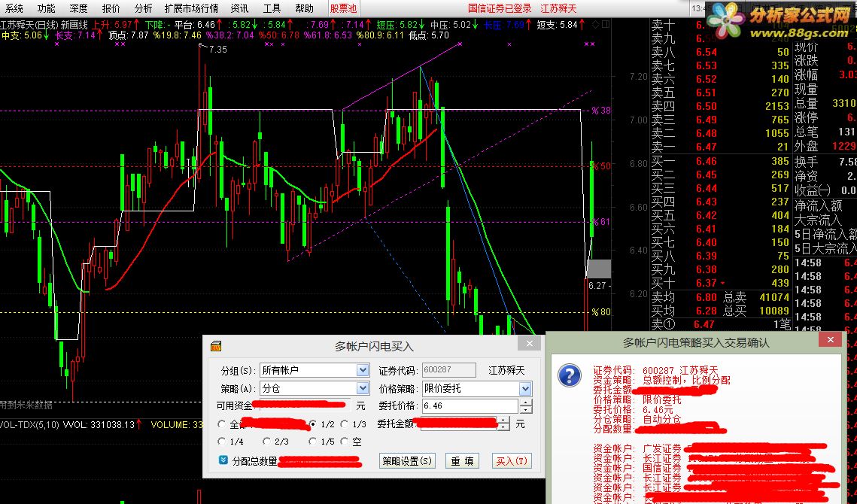
Task: Select the 1/2 radio option
Action: 313,424
